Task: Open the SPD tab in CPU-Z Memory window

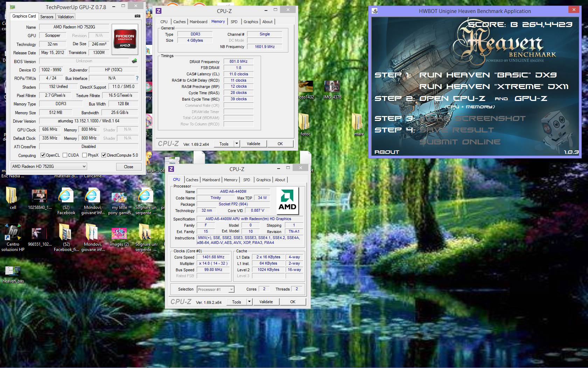Action: click(234, 22)
